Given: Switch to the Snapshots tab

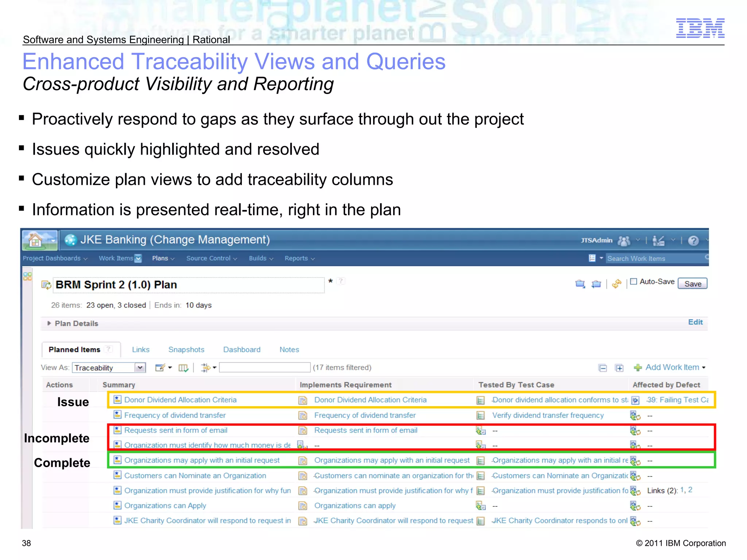Looking at the screenshot, I should pyautogui.click(x=186, y=350).
